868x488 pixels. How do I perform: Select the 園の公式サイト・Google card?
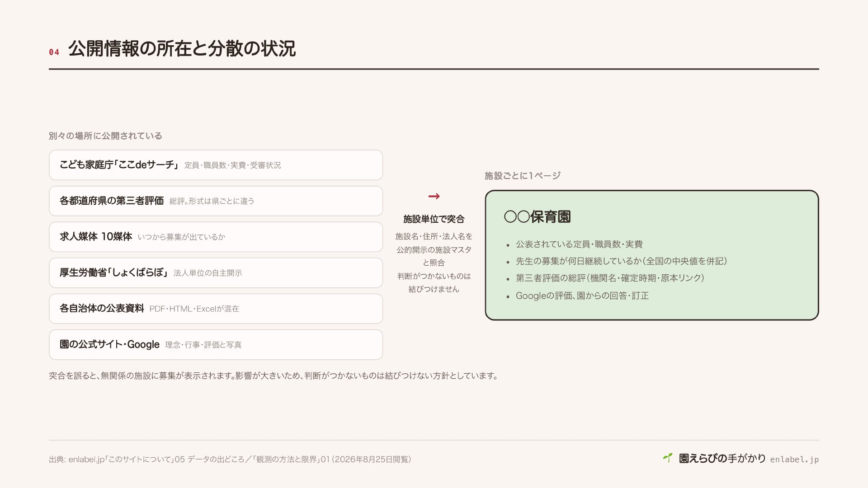(216, 345)
